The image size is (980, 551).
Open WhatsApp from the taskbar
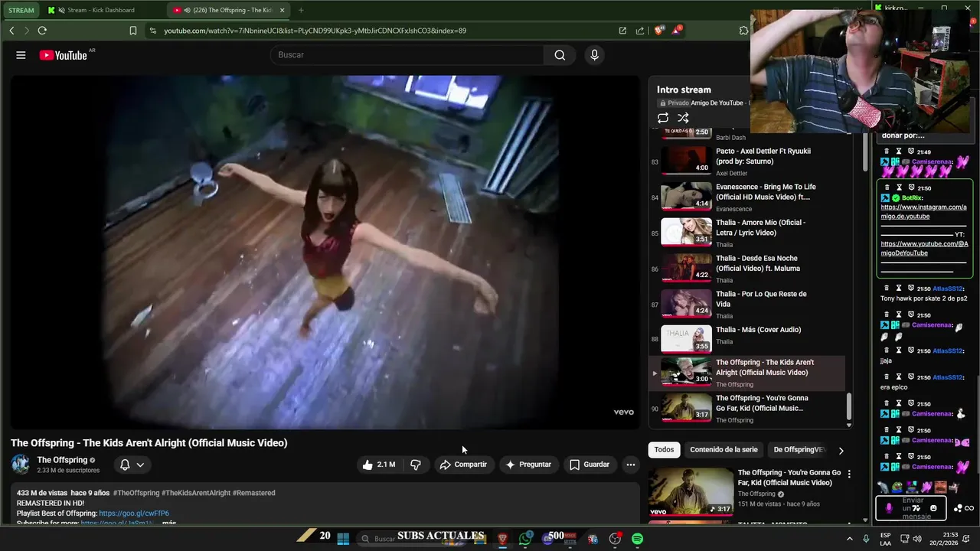[x=525, y=540]
